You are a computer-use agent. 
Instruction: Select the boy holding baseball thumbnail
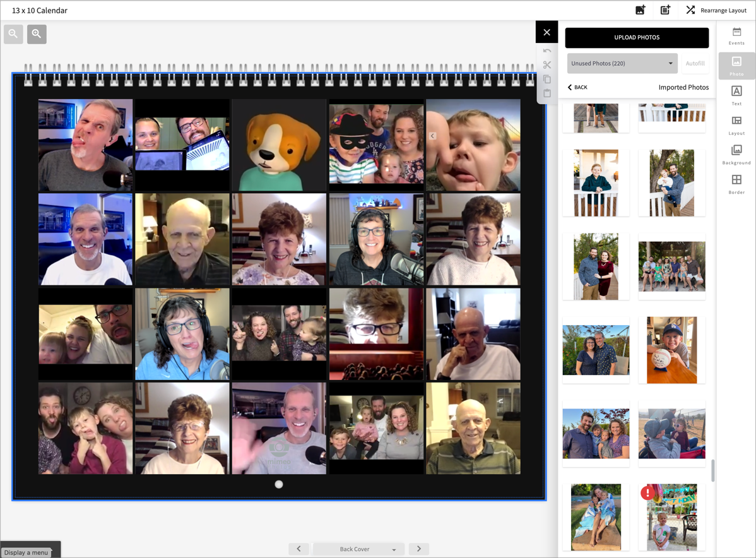[671, 350]
